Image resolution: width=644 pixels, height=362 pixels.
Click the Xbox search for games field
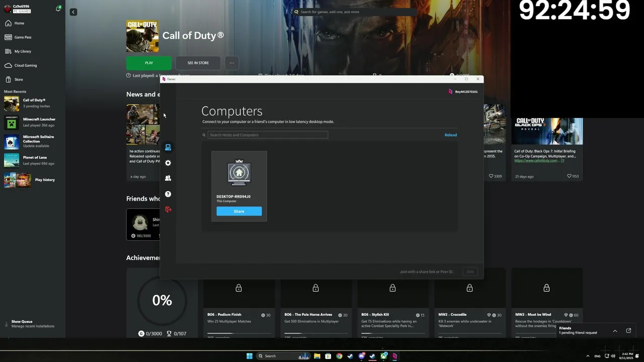[x=354, y=12]
